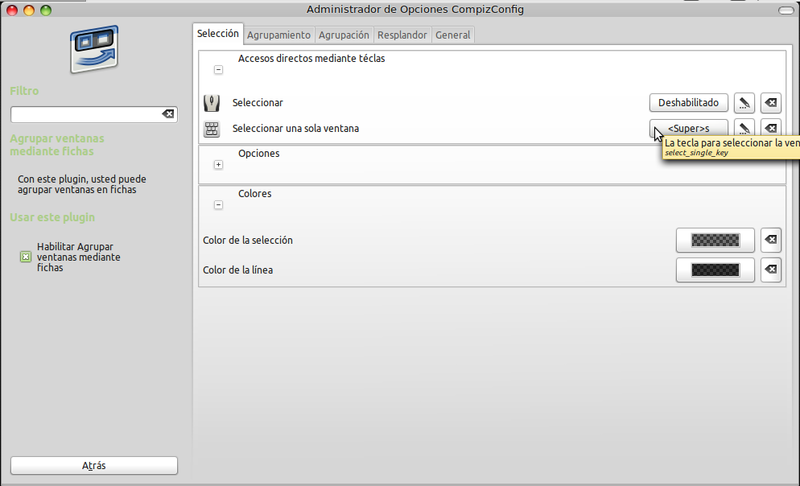The image size is (800, 486).
Task: Toggle Habilitar Agrupar ventanas mediante fichas checkbox
Action: click(26, 257)
